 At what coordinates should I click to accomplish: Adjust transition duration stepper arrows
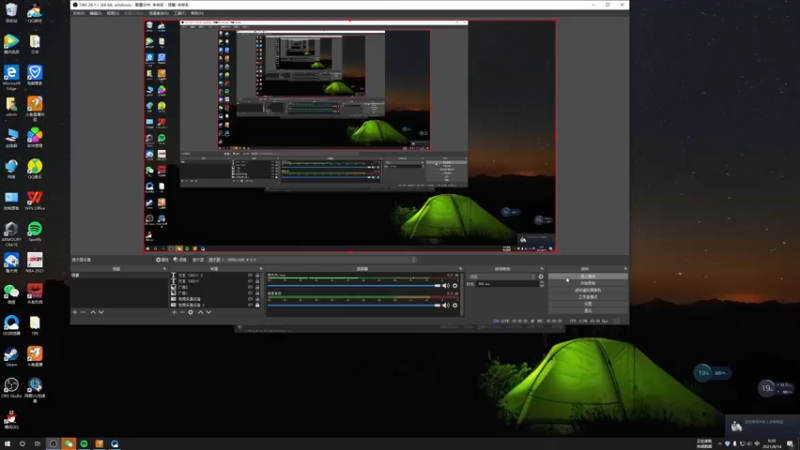(542, 284)
